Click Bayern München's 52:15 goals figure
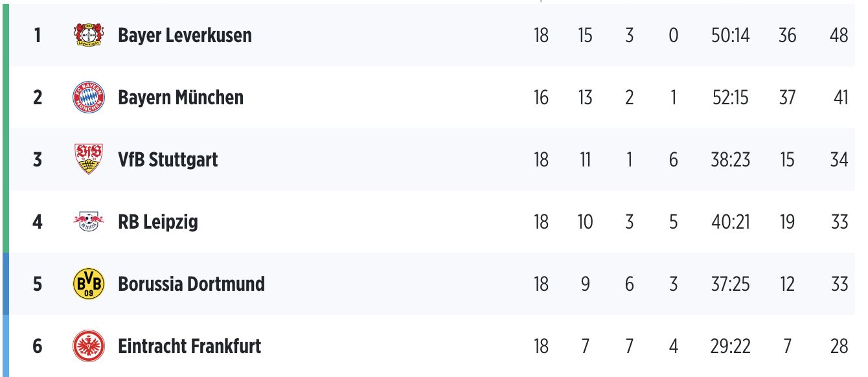The height and width of the screenshot is (377, 868). (x=730, y=98)
